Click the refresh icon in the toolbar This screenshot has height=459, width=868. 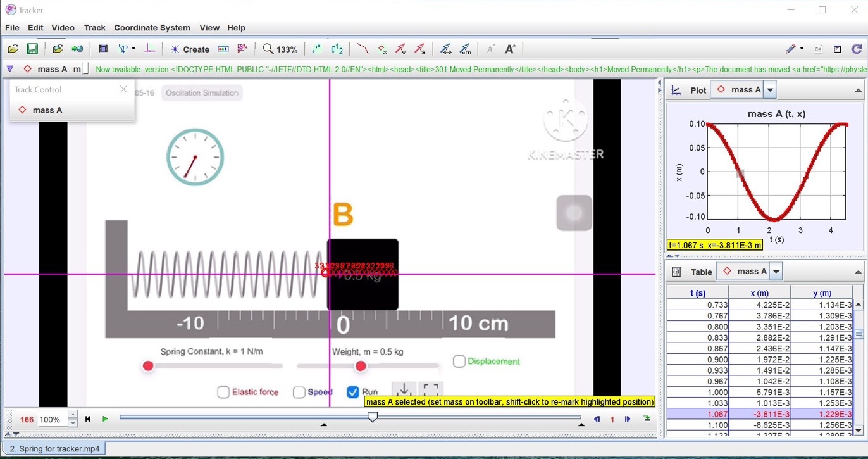pyautogui.click(x=857, y=49)
